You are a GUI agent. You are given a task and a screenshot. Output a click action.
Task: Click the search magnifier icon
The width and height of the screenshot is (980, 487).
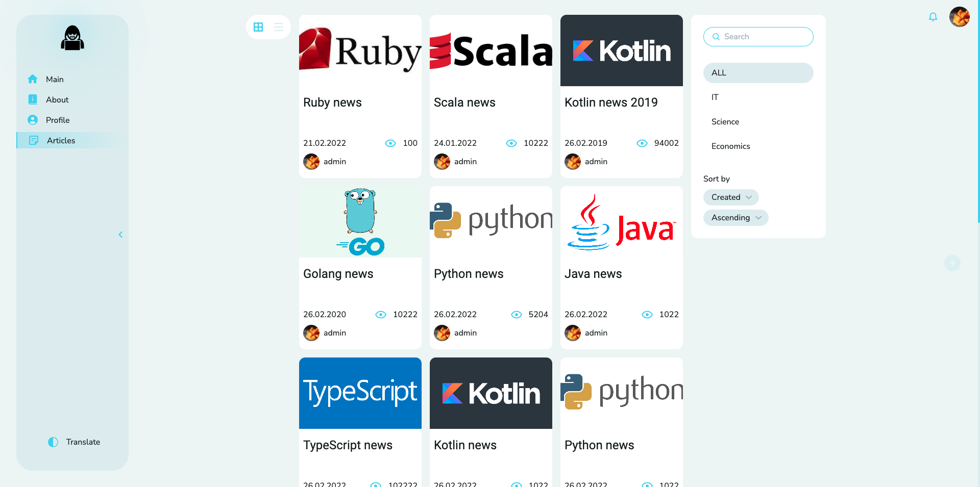tap(716, 37)
